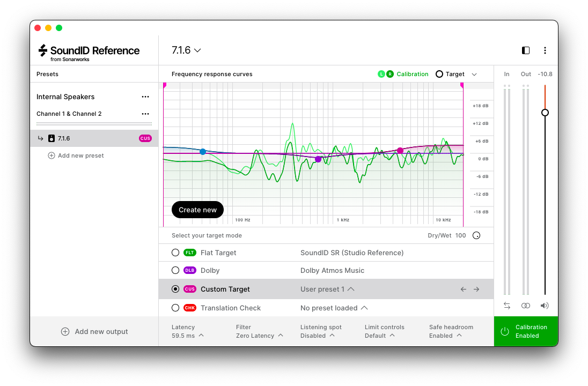Screen dimensions: 588x386
Task: Click the blue low-frequency curve point
Action: (203, 151)
